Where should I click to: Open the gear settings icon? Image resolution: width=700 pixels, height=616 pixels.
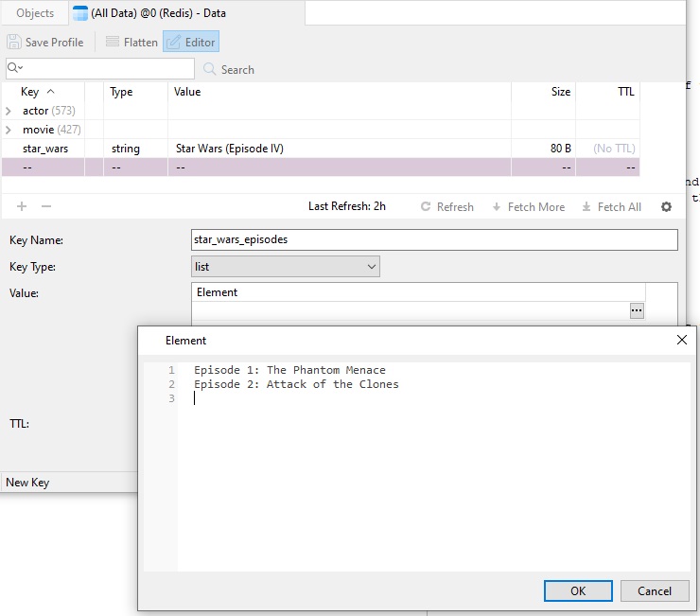[666, 207]
